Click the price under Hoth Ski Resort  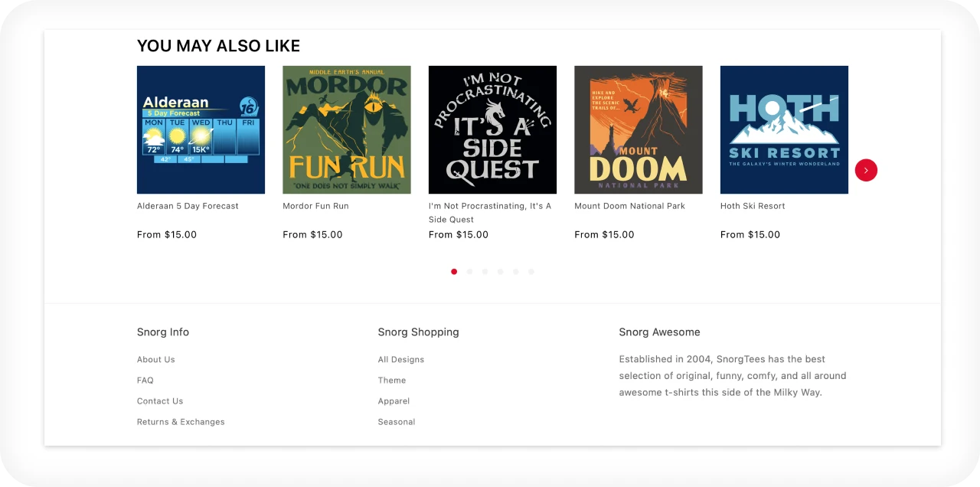(x=750, y=235)
